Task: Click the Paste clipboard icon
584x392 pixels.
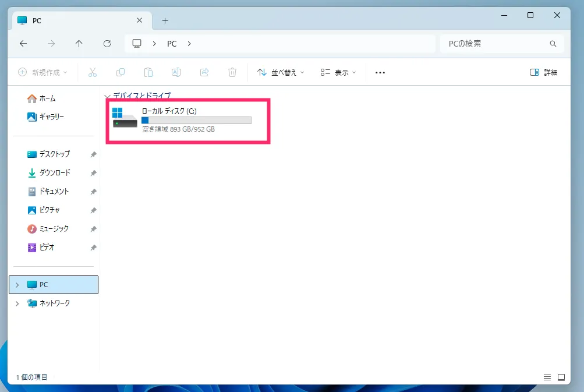Action: (148, 72)
